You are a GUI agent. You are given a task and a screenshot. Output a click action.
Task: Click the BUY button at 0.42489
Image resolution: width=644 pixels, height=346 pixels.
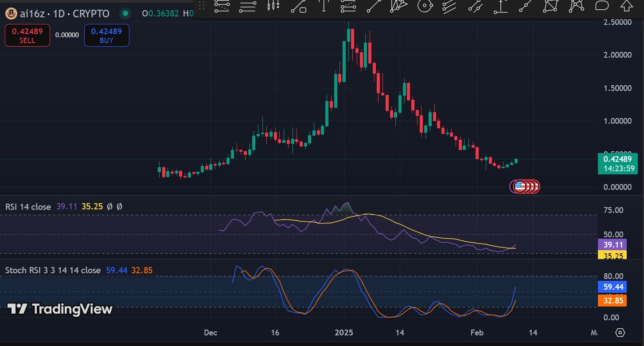(106, 35)
